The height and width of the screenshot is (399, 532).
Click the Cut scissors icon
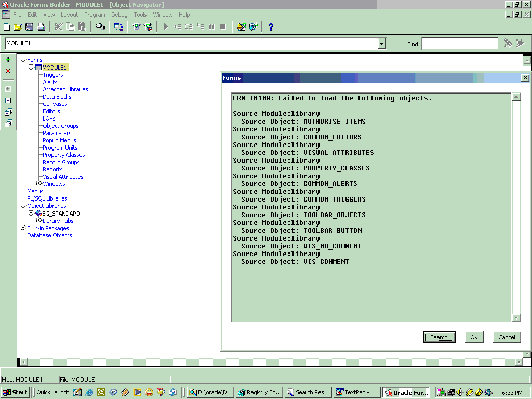(59, 27)
